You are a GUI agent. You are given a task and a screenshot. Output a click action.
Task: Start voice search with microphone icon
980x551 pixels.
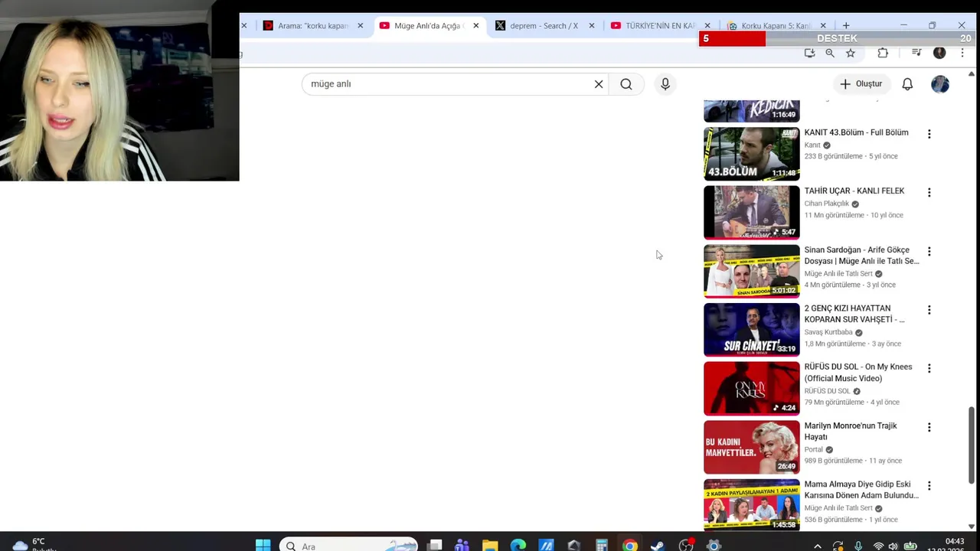[x=665, y=84]
